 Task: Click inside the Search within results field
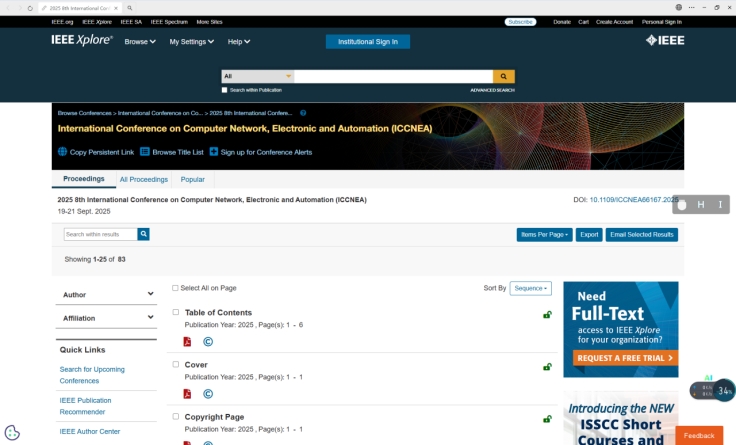click(x=100, y=234)
